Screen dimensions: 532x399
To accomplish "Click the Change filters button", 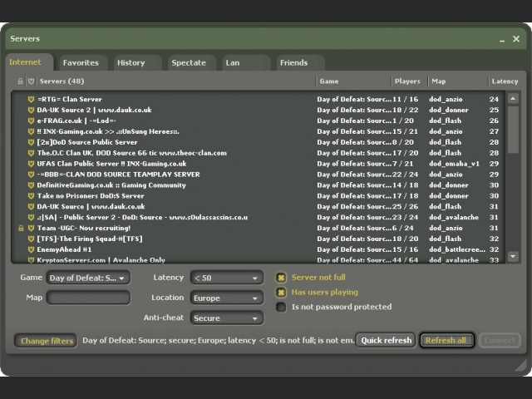I will click(x=47, y=341).
